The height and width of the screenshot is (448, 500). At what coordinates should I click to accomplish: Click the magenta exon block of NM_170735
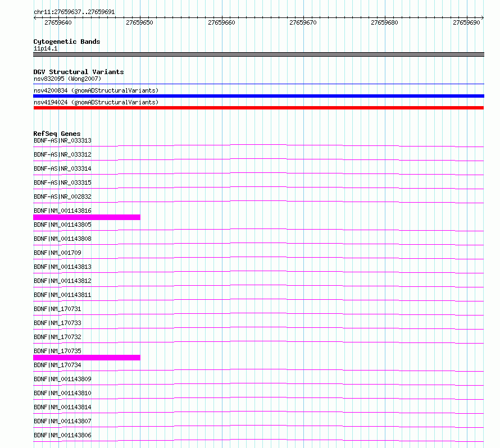[x=87, y=358]
